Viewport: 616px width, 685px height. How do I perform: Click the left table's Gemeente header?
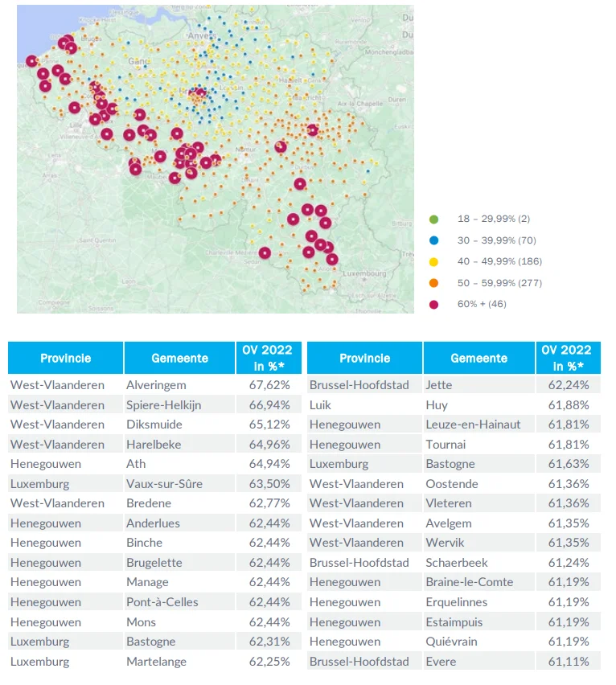coord(179,359)
